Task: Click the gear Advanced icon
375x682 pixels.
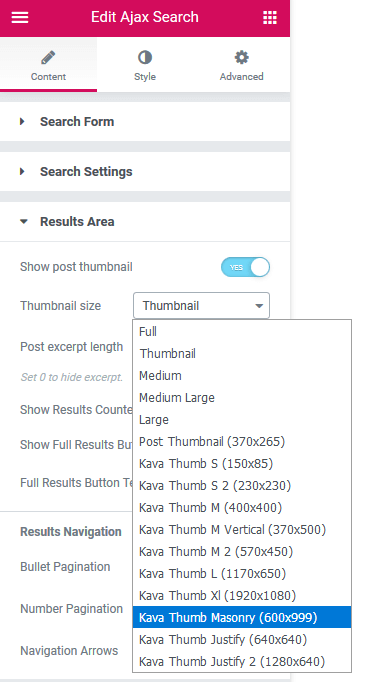Action: click(x=241, y=57)
